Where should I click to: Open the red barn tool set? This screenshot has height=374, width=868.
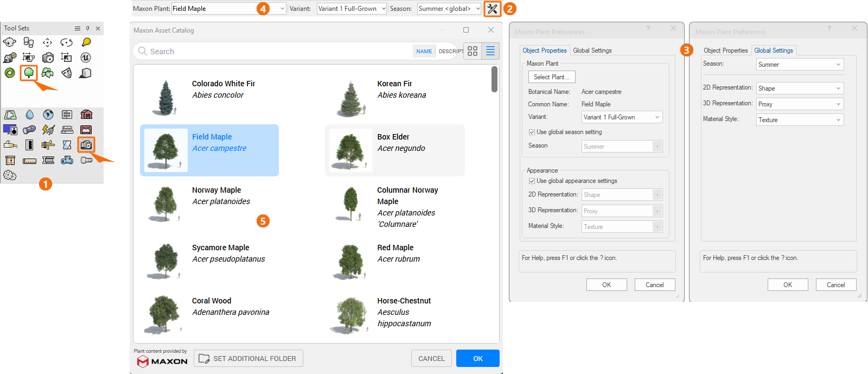click(86, 115)
